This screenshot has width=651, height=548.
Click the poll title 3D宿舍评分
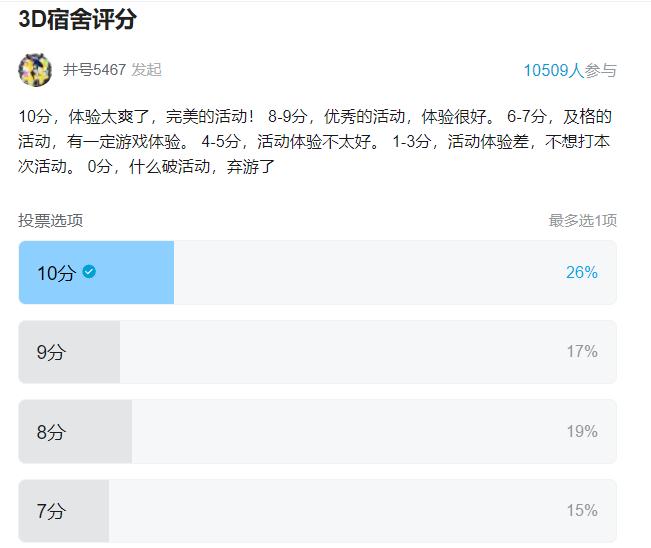[x=77, y=19]
